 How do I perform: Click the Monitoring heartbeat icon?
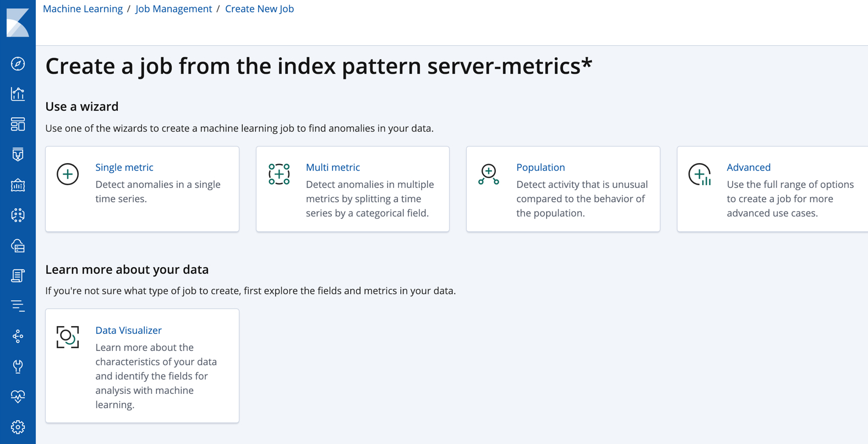(18, 396)
